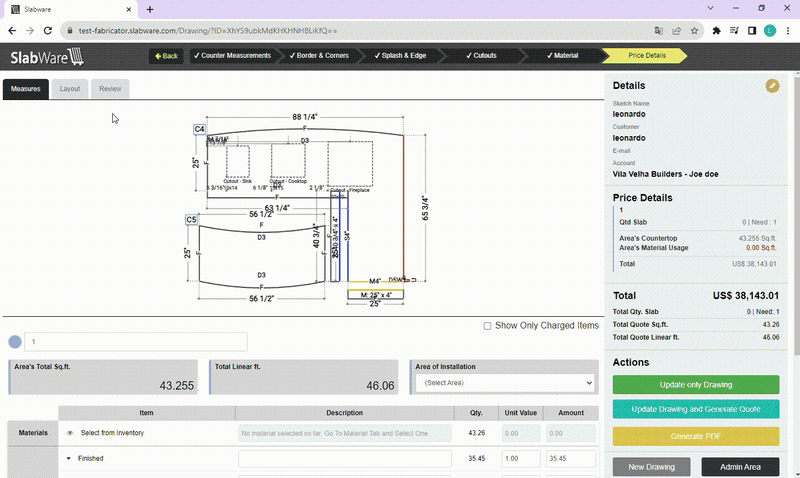Image resolution: width=800 pixels, height=478 pixels.
Task: Toggle the browser side panel icon
Action: [752, 31]
